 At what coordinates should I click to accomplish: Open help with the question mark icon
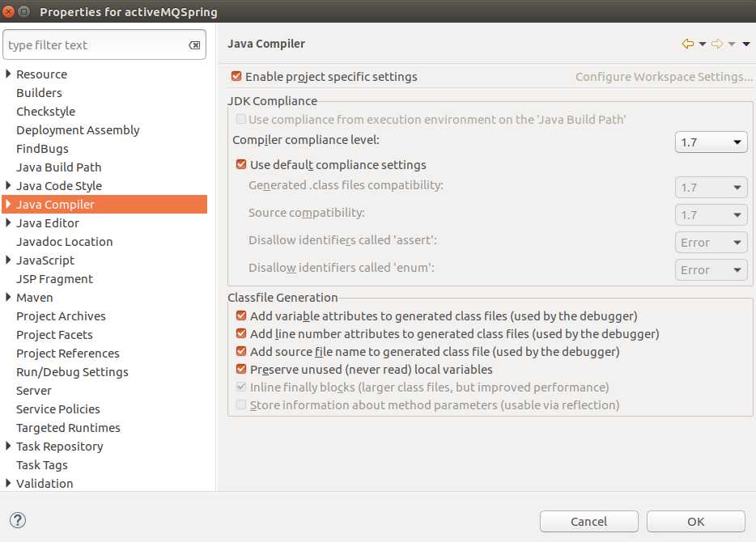pyautogui.click(x=18, y=521)
